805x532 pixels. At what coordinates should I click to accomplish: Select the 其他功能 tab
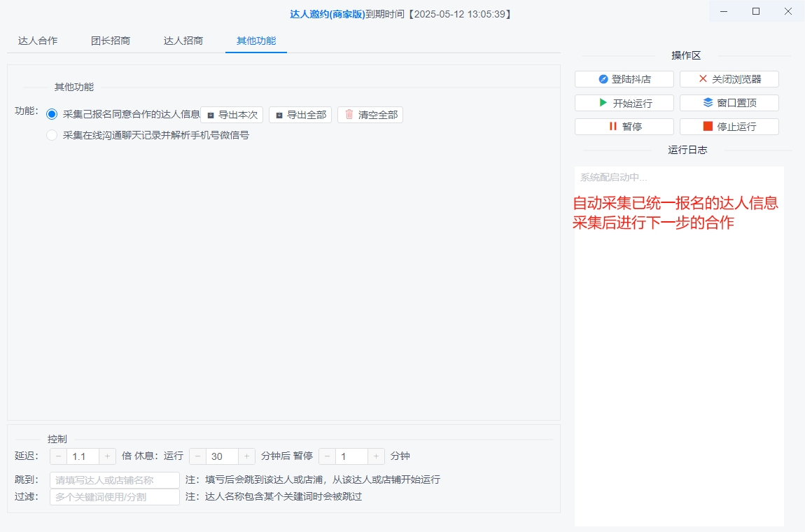pyautogui.click(x=255, y=41)
